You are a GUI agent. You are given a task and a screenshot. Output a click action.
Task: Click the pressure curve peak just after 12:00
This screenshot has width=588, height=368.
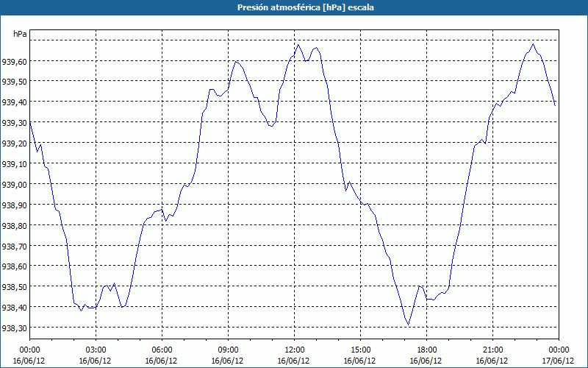pos(298,45)
